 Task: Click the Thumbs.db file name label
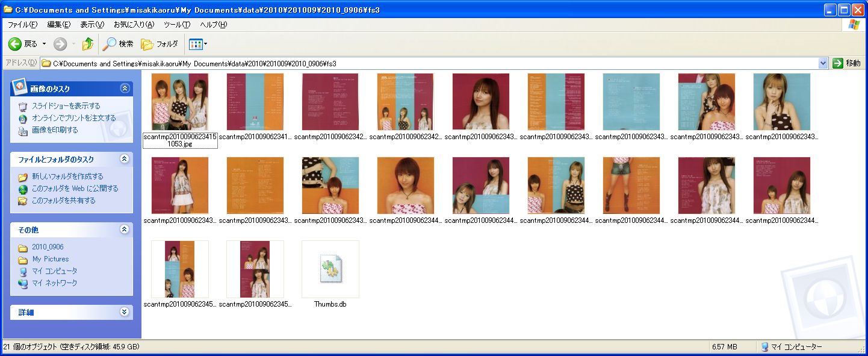330,304
